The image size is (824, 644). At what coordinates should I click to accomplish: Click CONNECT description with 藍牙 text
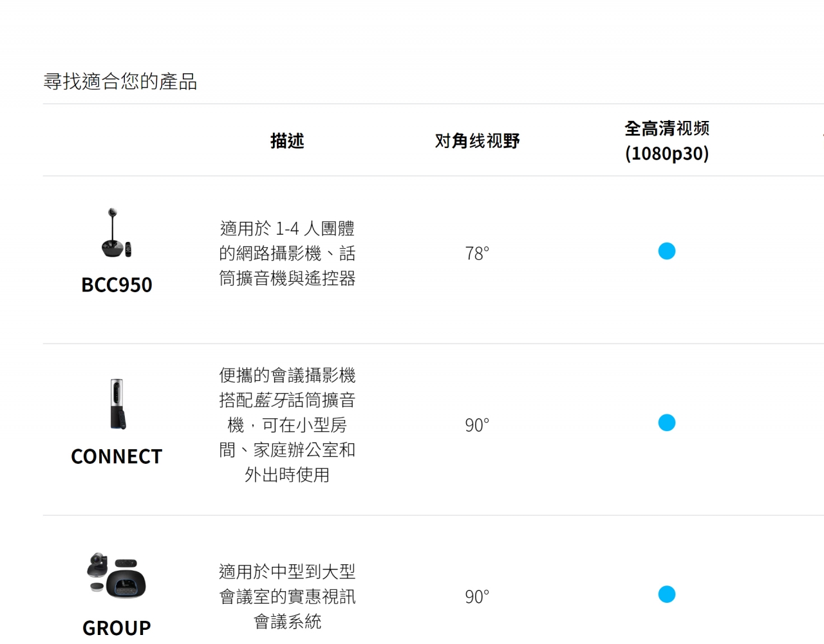[x=287, y=425]
